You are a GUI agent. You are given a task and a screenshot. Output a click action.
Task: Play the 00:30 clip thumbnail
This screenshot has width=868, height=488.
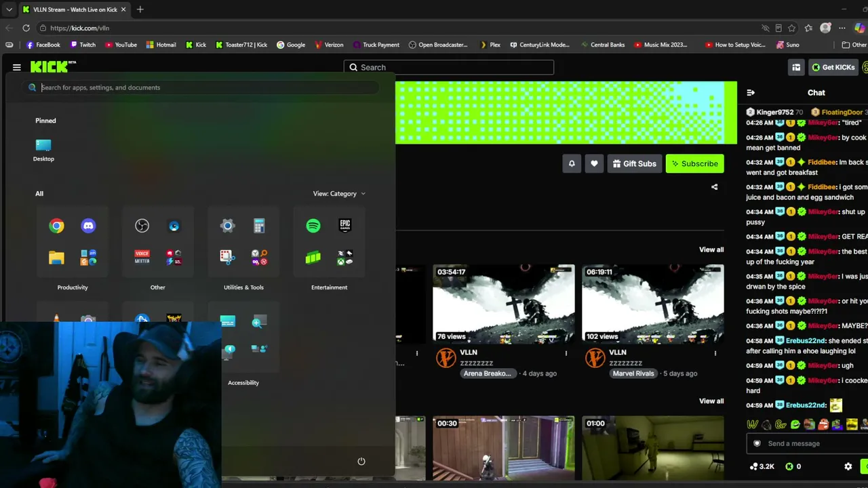tap(504, 448)
